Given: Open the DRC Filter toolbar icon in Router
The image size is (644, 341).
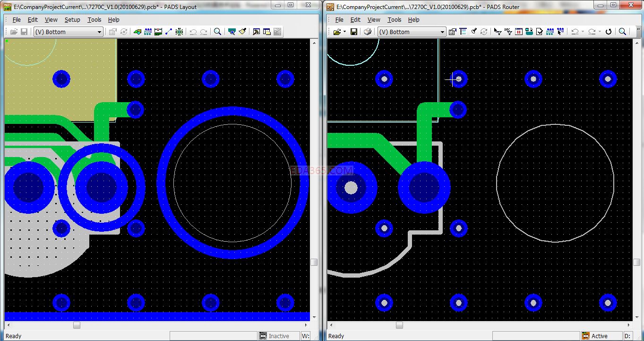Looking at the screenshot, I should pos(508,32).
